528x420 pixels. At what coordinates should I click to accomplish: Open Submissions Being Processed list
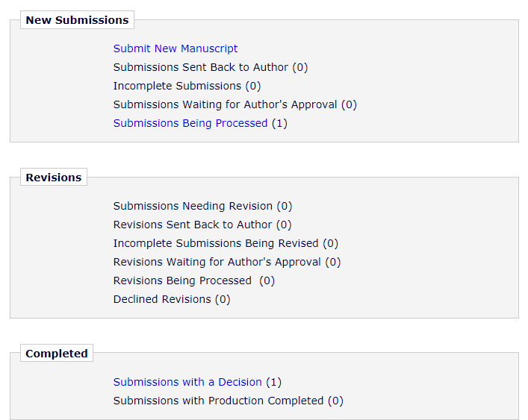coord(190,123)
